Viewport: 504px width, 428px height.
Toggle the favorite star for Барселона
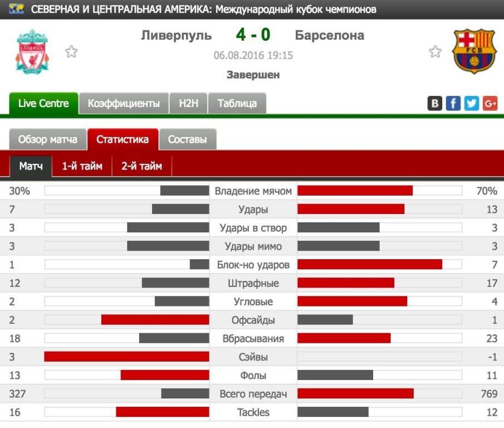click(436, 51)
